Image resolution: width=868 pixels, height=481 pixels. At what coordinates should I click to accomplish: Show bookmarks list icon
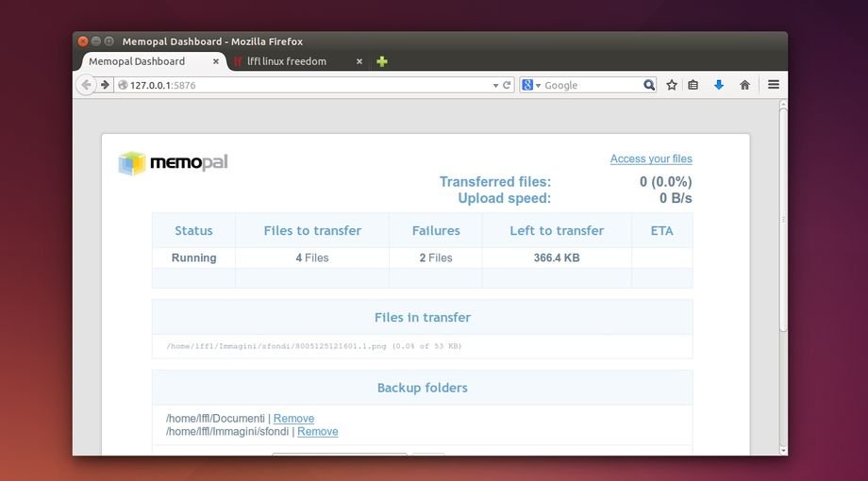click(693, 85)
